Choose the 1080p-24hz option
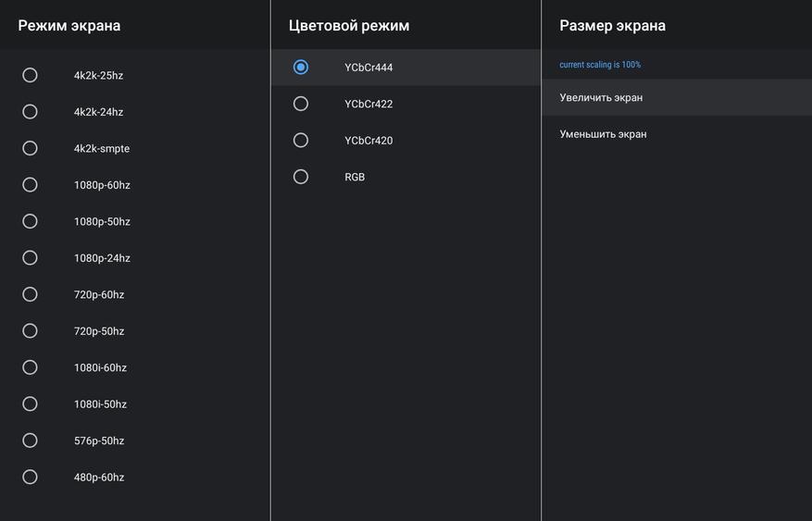Screen dimensions: 812x521 [x=31, y=258]
